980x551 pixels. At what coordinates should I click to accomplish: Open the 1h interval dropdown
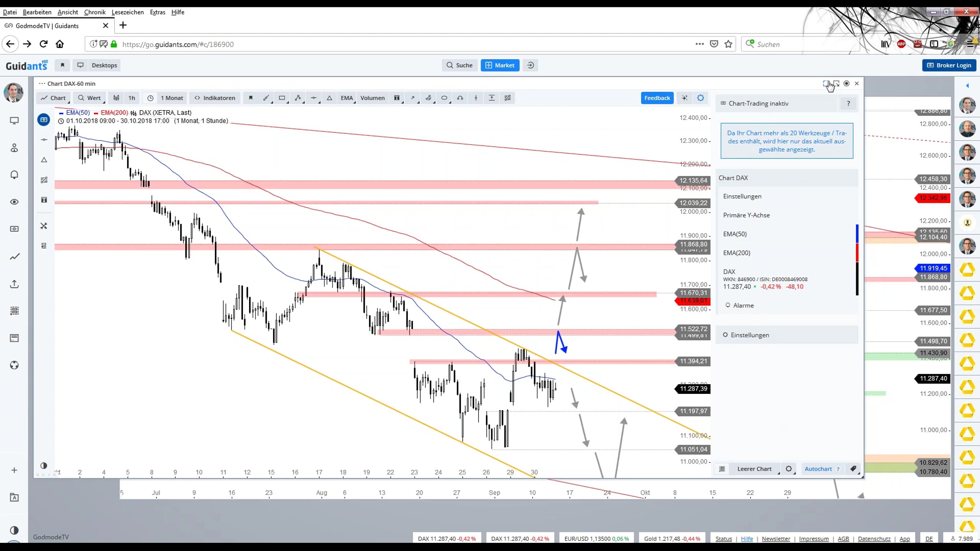coord(132,98)
